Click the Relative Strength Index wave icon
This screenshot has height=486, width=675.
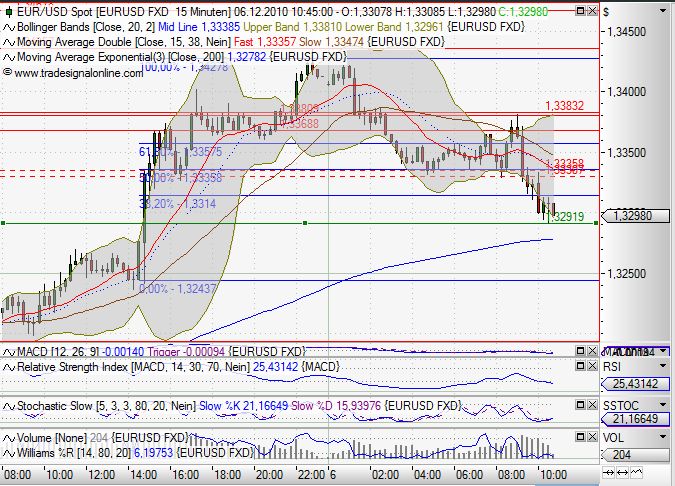click(x=9, y=368)
